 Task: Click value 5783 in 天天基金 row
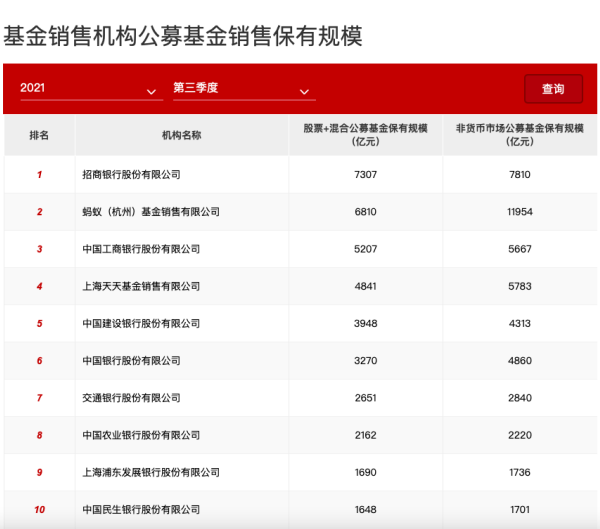click(x=520, y=286)
